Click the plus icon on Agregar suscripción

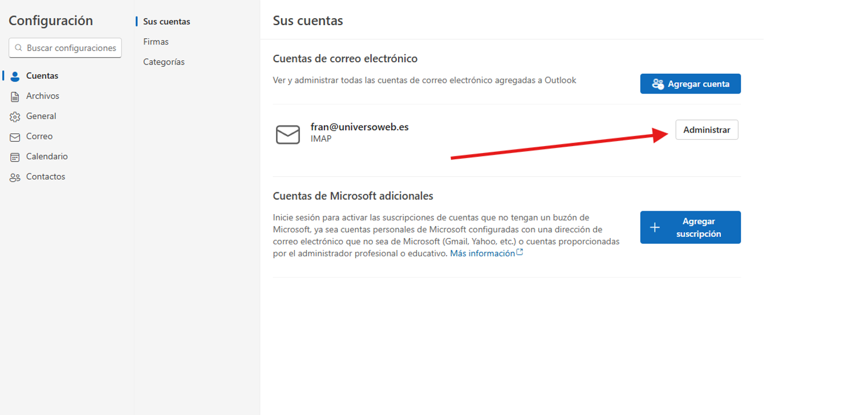click(x=655, y=227)
